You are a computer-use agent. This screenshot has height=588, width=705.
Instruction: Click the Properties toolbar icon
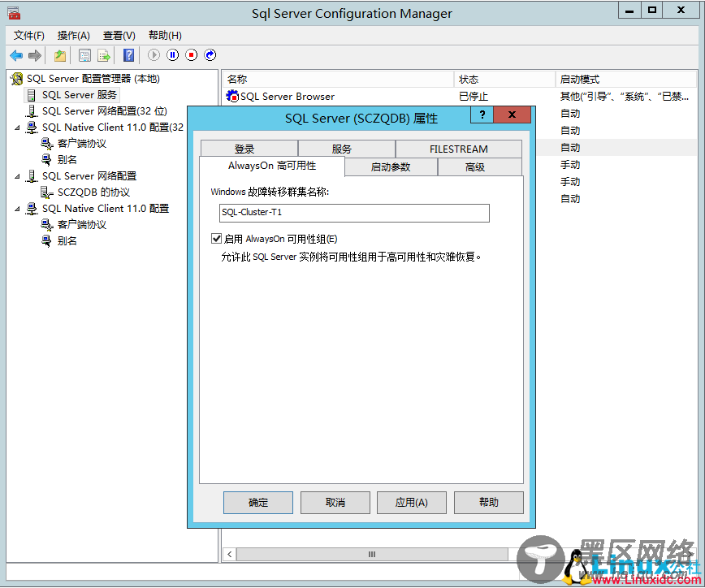point(84,55)
